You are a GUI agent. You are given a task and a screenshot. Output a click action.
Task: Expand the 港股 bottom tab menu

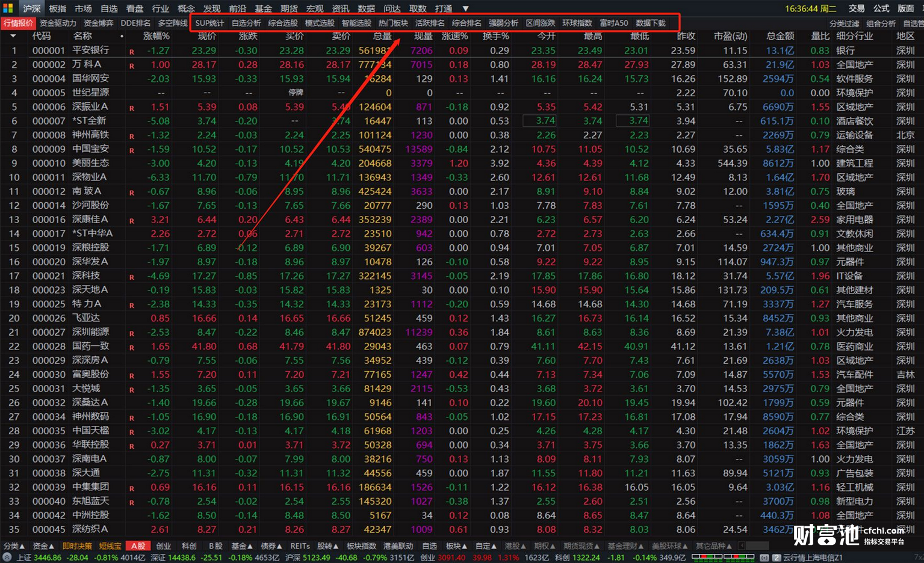click(x=515, y=546)
